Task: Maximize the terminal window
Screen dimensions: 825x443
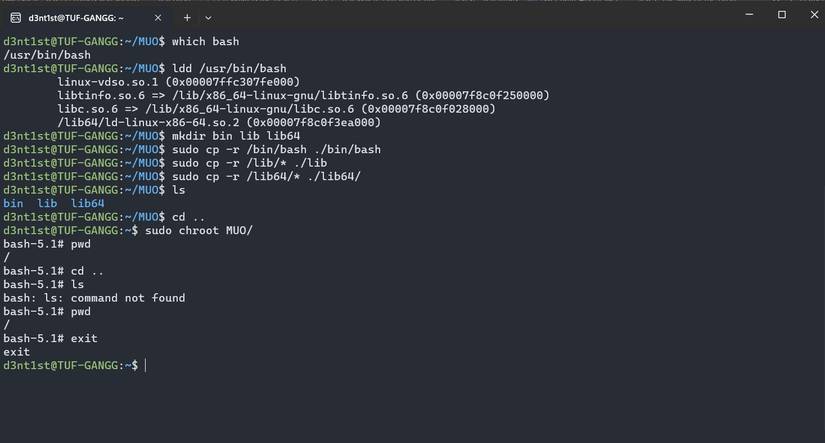Action: (782, 15)
